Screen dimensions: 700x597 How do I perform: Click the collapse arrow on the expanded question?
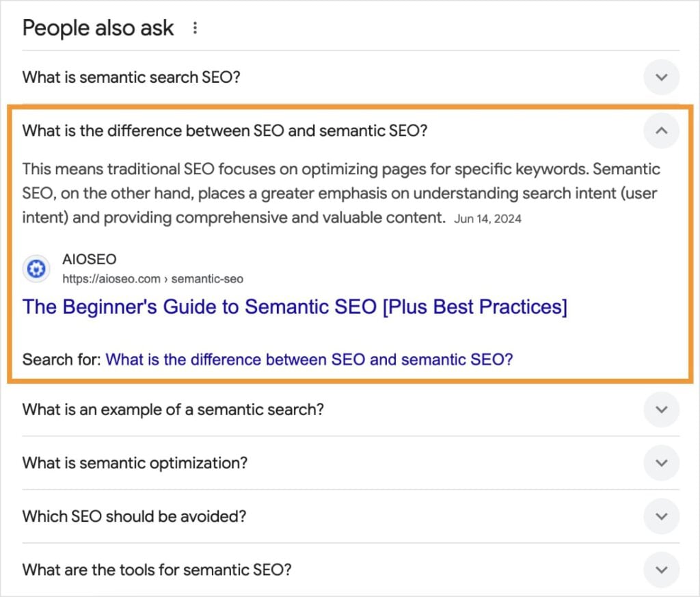tap(661, 131)
